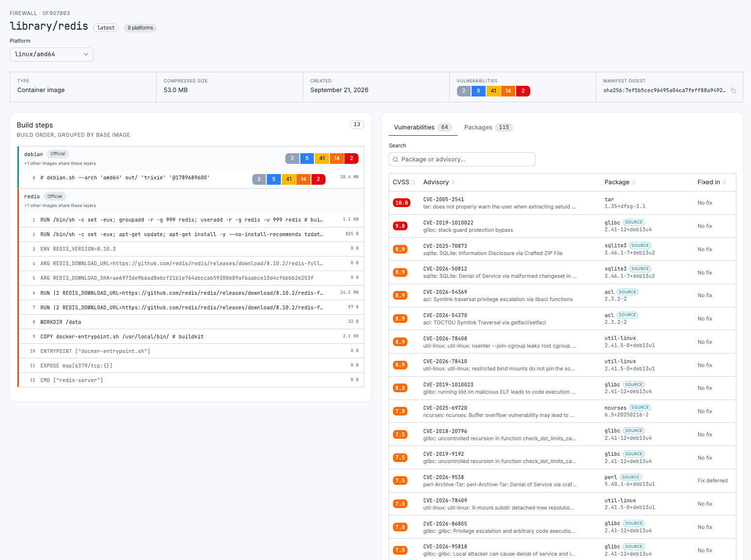Image resolution: width=751 pixels, height=560 pixels.
Task: Open advisory CVE-2026-9538
Action: [x=443, y=477]
